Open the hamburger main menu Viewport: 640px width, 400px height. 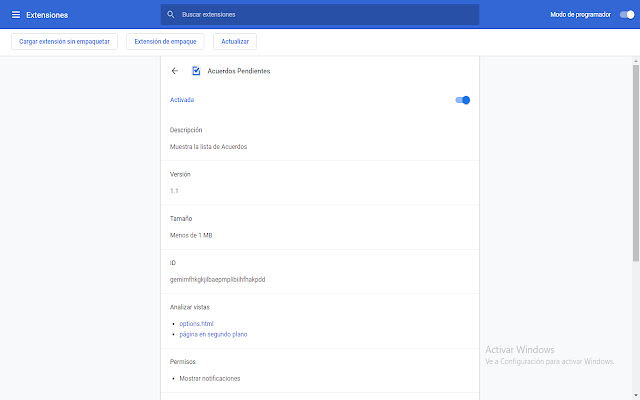(16, 15)
